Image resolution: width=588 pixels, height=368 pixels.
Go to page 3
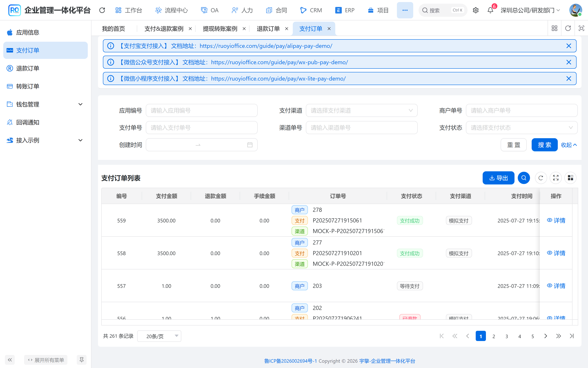(506, 336)
